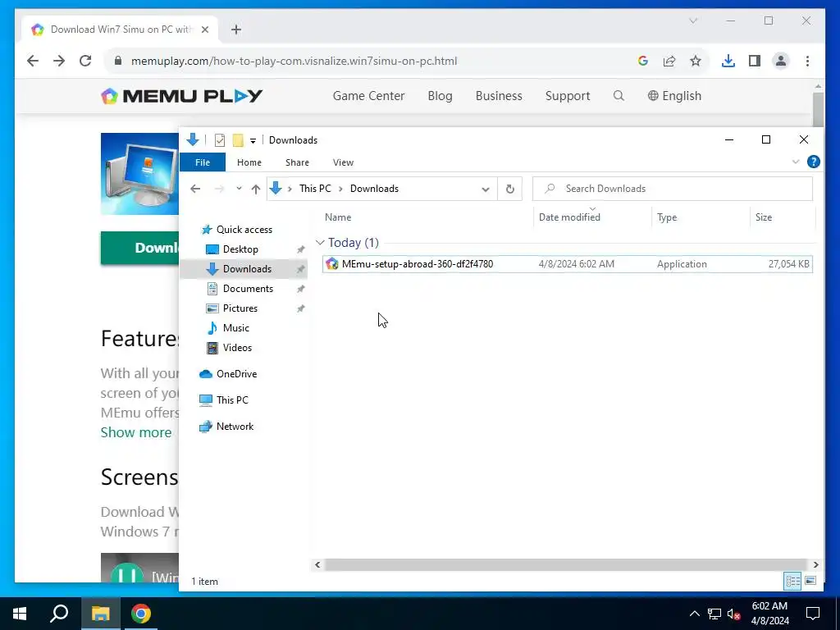This screenshot has height=630, width=840.
Task: Go up one folder level in Explorer
Action: (256, 189)
